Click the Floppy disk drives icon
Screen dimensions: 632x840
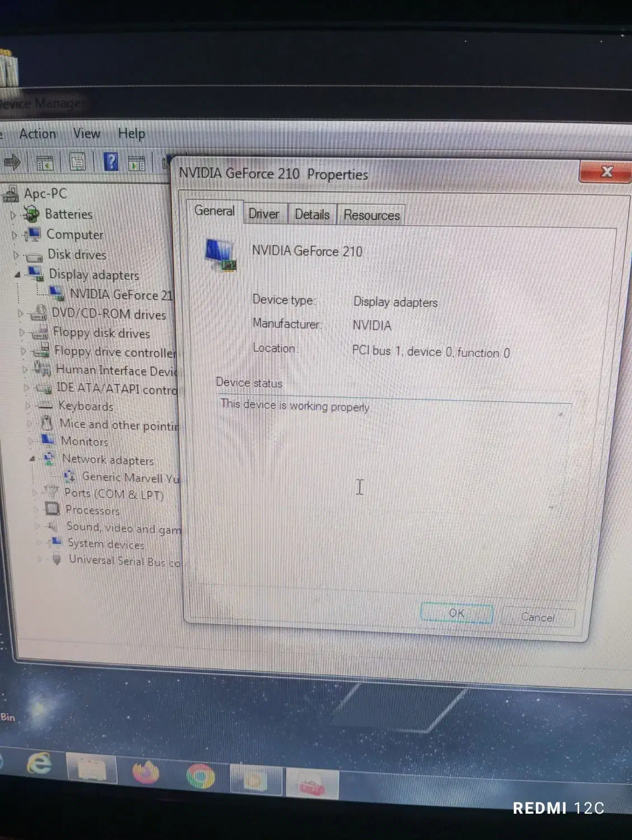click(x=40, y=333)
